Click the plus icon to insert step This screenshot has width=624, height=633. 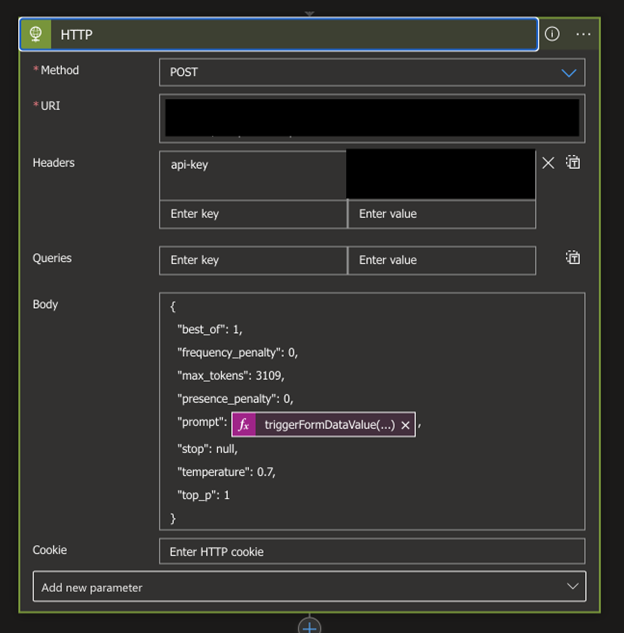coord(310,626)
